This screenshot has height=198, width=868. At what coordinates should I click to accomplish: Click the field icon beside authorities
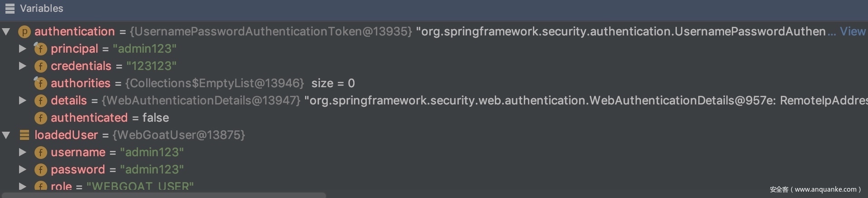click(x=40, y=84)
